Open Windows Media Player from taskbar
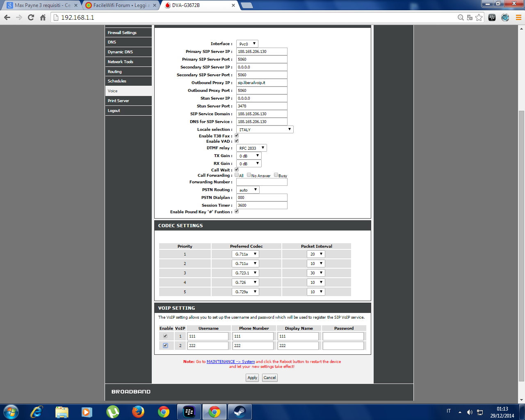This screenshot has height=420, width=525. click(87, 411)
